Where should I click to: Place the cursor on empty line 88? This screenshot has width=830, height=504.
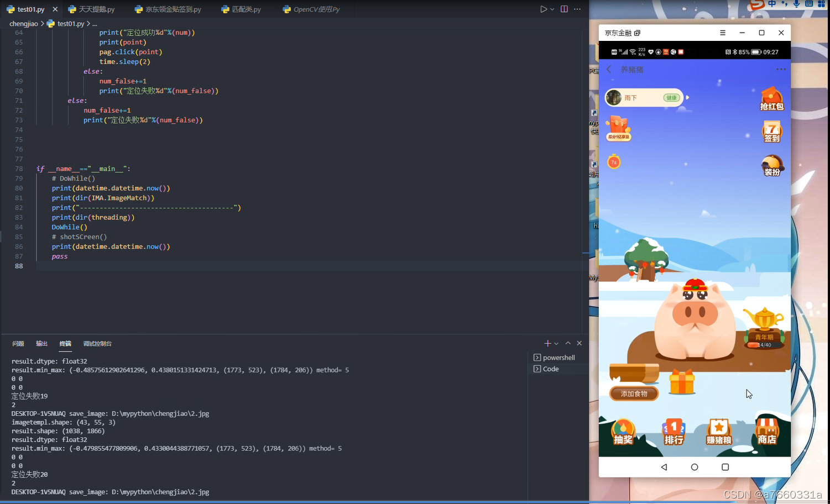coord(309,266)
